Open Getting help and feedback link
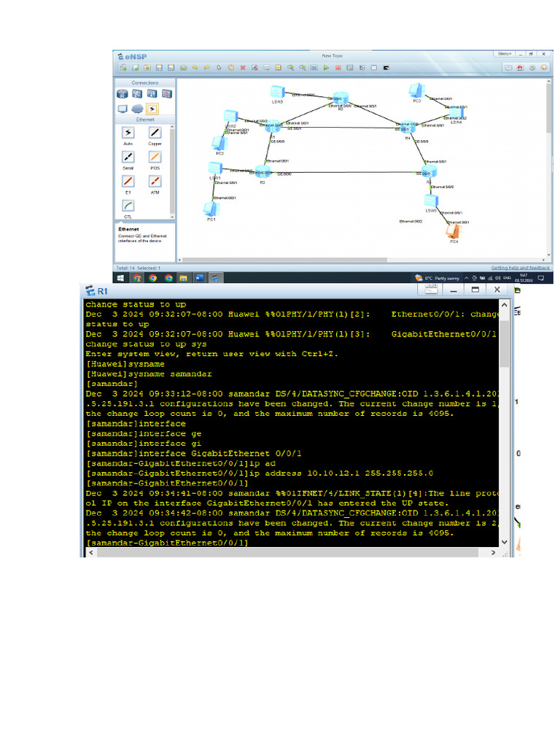 tap(520, 268)
